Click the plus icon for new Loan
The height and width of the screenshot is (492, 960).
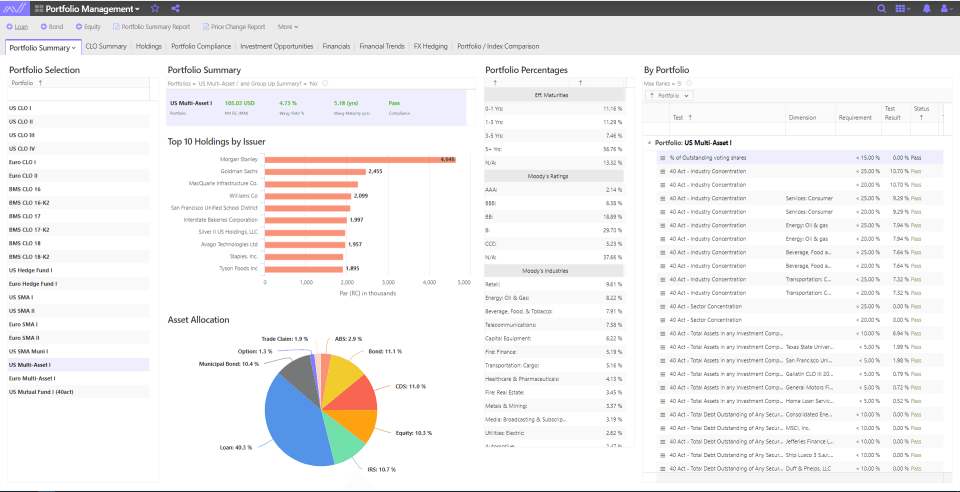click(x=10, y=27)
